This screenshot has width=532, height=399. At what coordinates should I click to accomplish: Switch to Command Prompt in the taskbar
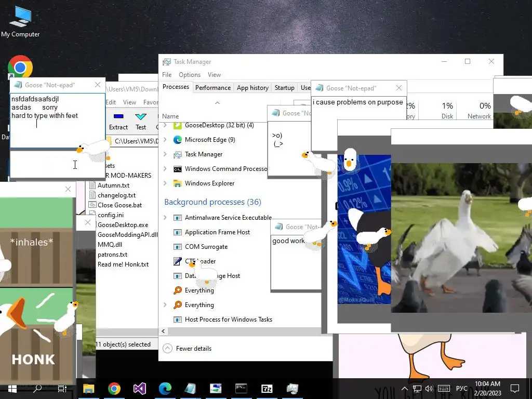click(241, 389)
